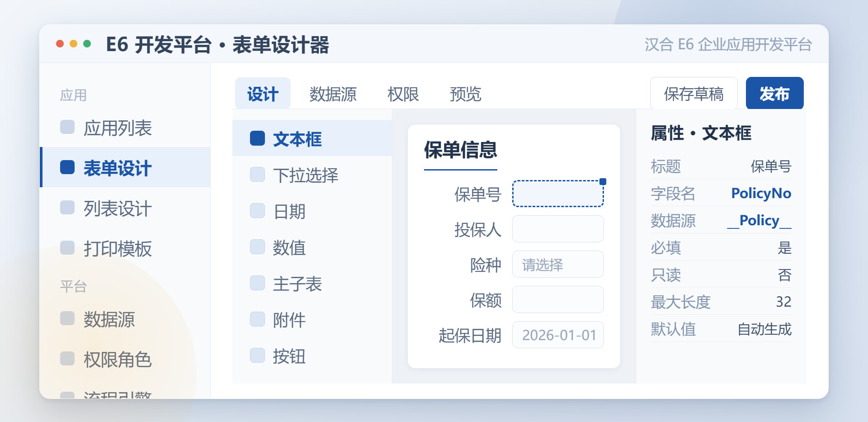Open 应用列表 in the sidebar
This screenshot has height=422, width=868.
coord(125,128)
